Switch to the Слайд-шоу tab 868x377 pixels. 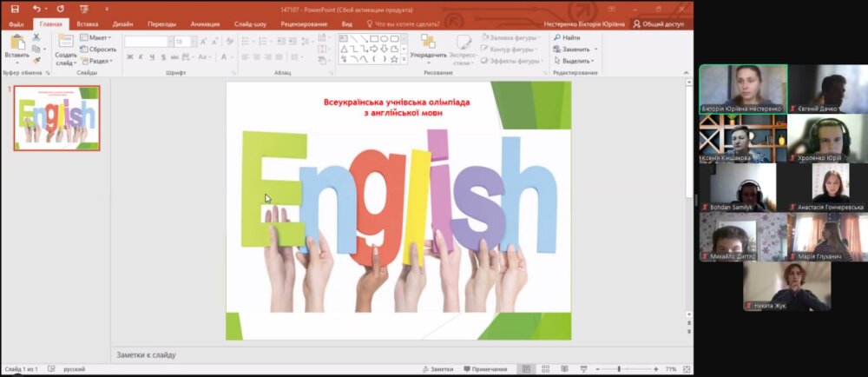(x=250, y=24)
